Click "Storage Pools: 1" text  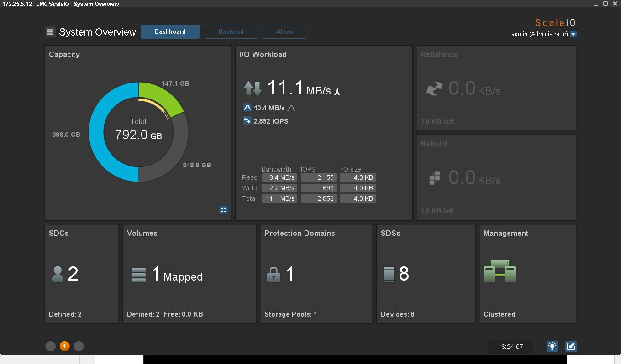coord(291,314)
